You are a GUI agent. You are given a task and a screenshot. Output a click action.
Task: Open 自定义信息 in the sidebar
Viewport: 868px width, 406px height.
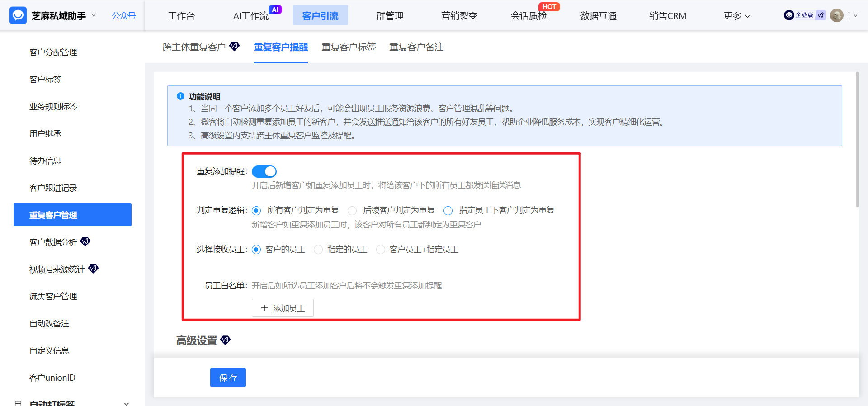[49, 351]
